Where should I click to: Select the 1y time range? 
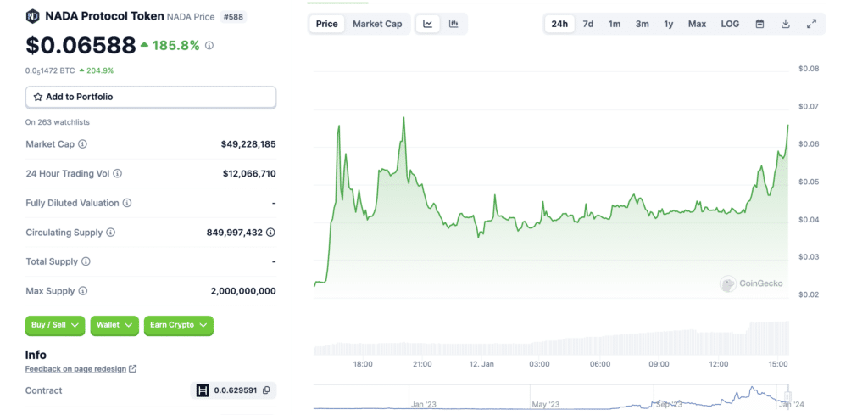coord(669,24)
